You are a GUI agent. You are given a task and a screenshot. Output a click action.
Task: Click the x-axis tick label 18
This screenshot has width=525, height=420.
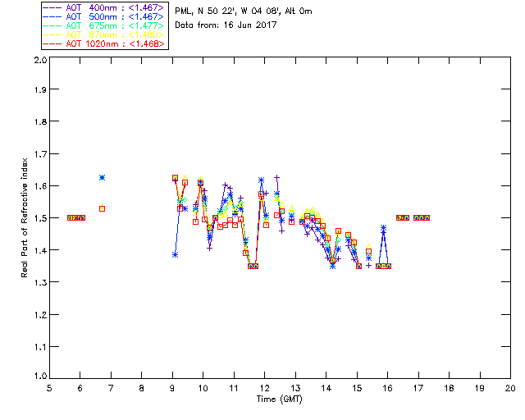(x=449, y=388)
